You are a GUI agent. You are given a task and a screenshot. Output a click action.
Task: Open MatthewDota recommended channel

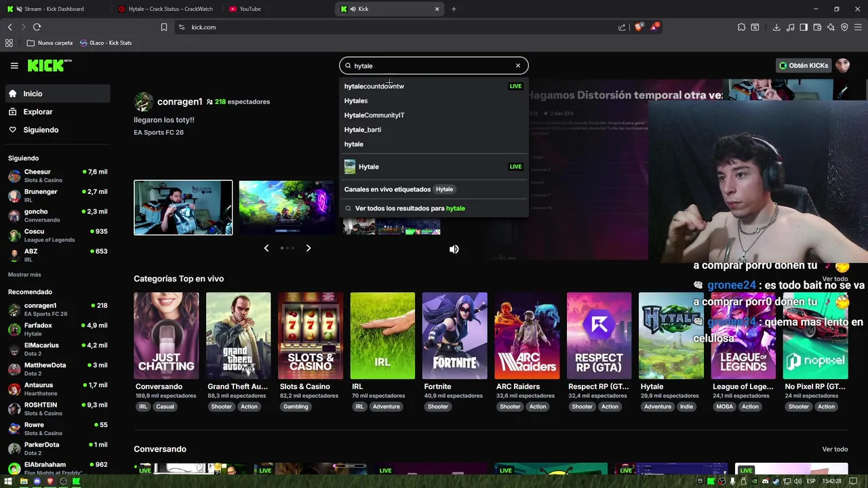[x=58, y=369]
